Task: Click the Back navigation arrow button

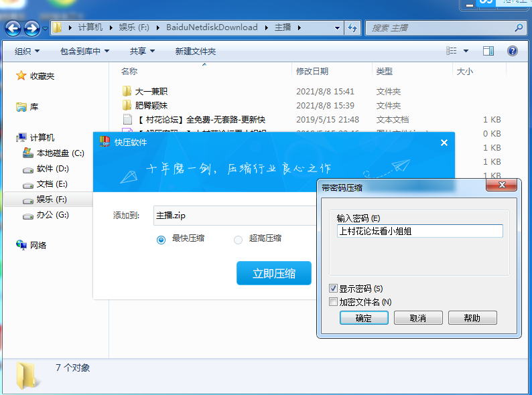Action: click(x=13, y=28)
